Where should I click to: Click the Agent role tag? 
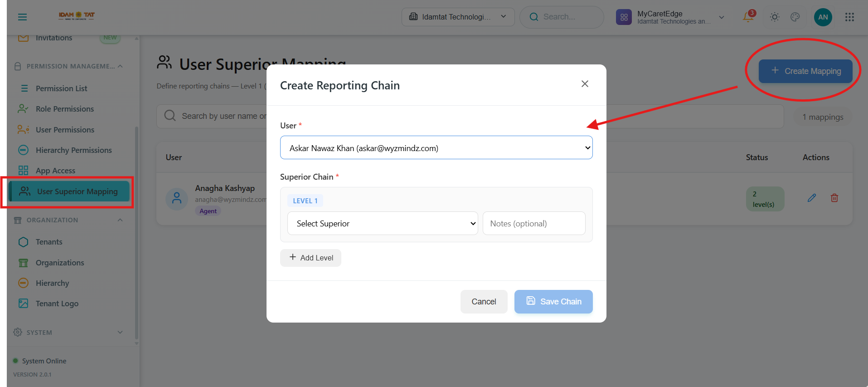[208, 211]
